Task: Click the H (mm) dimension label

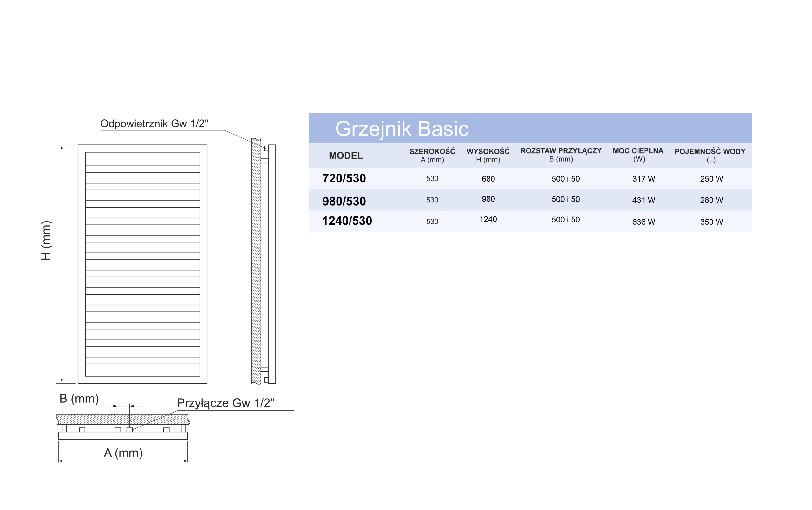Action: click(46, 241)
